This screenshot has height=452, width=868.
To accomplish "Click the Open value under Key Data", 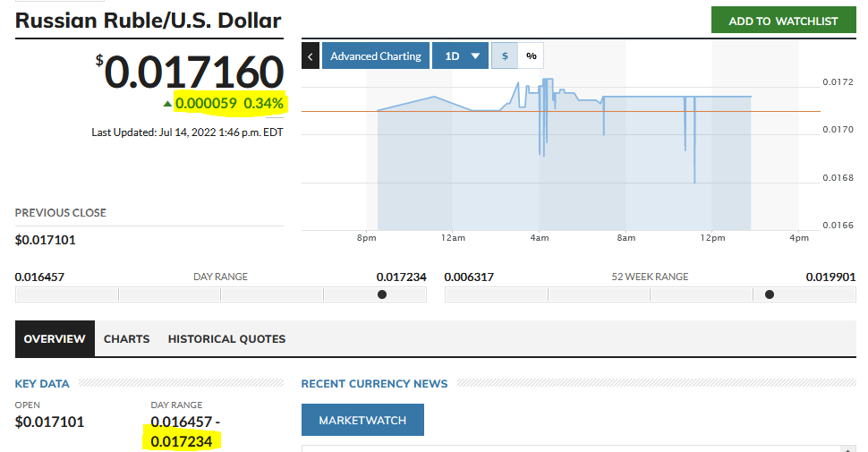I will 50,422.
